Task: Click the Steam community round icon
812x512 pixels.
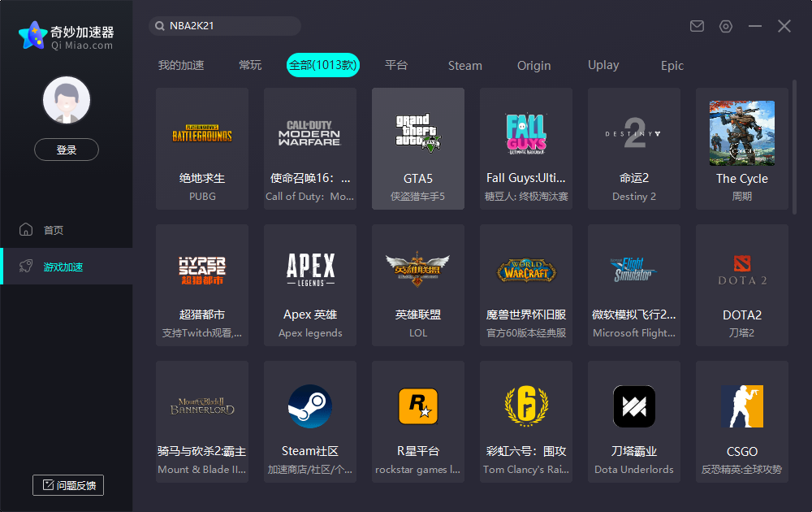Action: point(309,406)
